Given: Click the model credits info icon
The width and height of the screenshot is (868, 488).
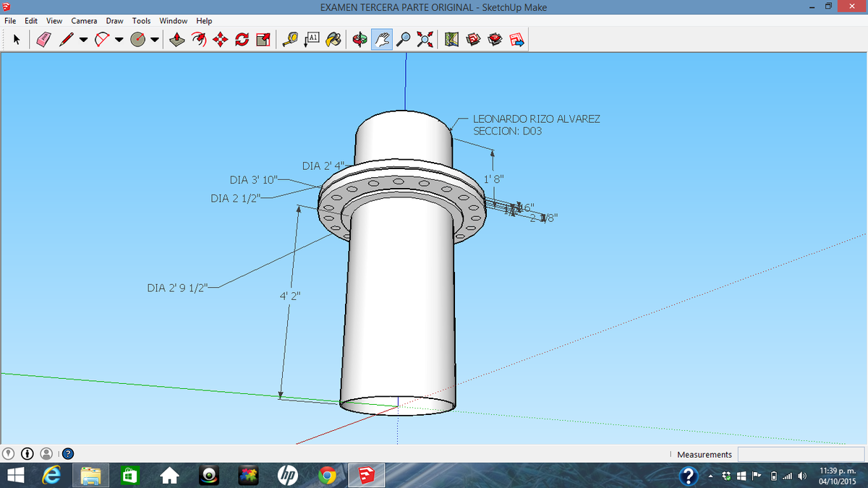Looking at the screenshot, I should pyautogui.click(x=28, y=454).
